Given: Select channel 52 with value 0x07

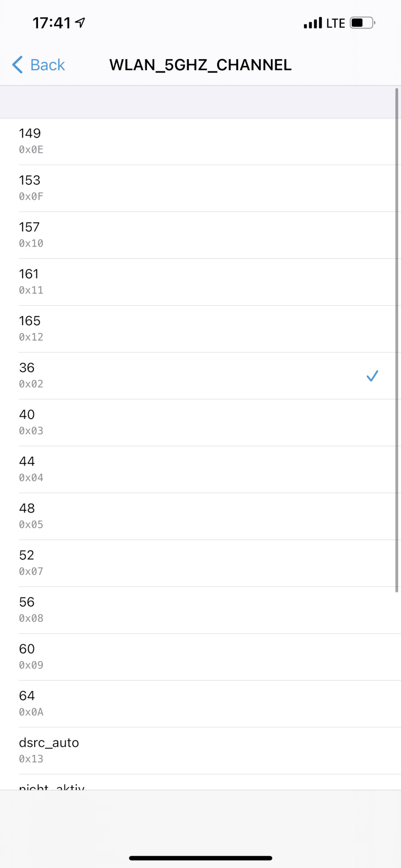Looking at the screenshot, I should (200, 563).
